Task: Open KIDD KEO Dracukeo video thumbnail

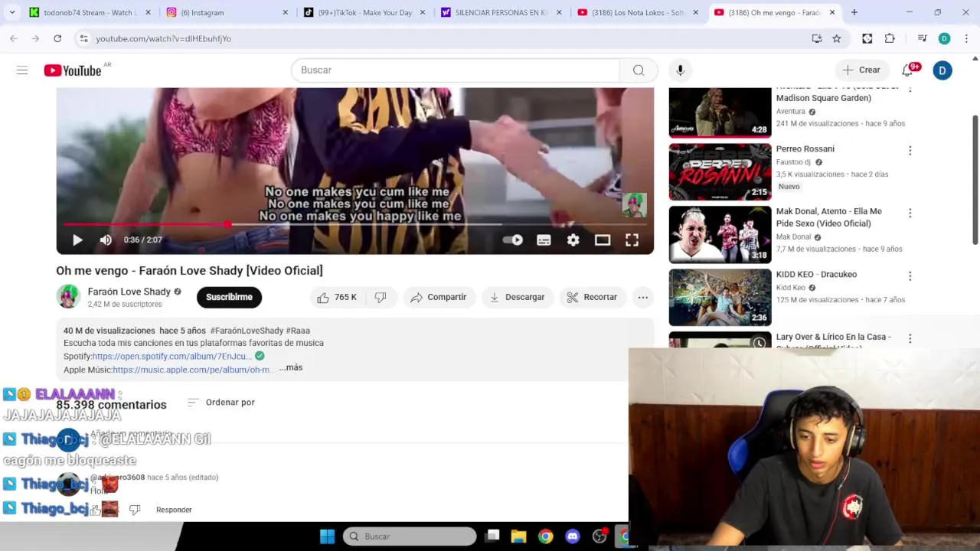Action: pyautogui.click(x=720, y=298)
